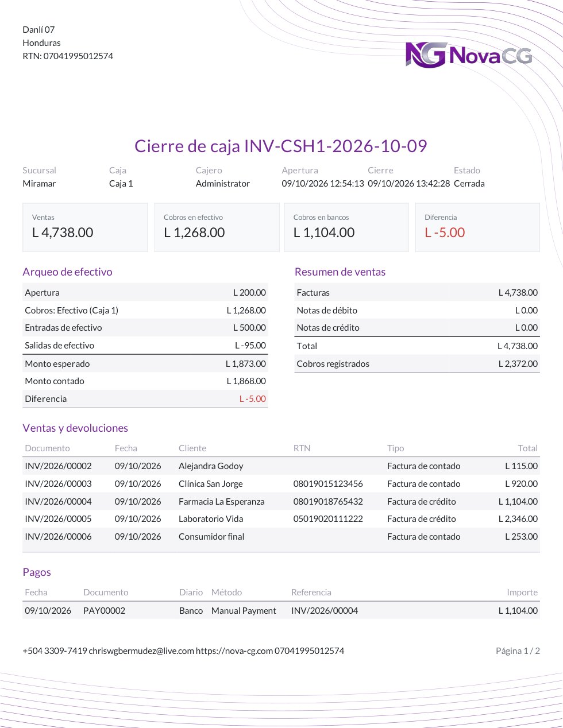The image size is (563, 728).
Task: Click the Cliente column header
Action: pyautogui.click(x=192, y=448)
